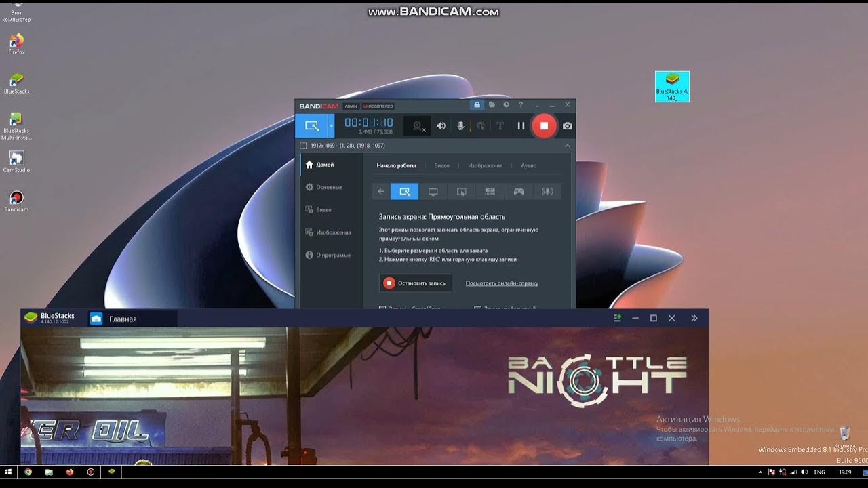Choose audio-only recording microphone icon
Image resolution: width=868 pixels, height=488 pixels.
pos(547,192)
